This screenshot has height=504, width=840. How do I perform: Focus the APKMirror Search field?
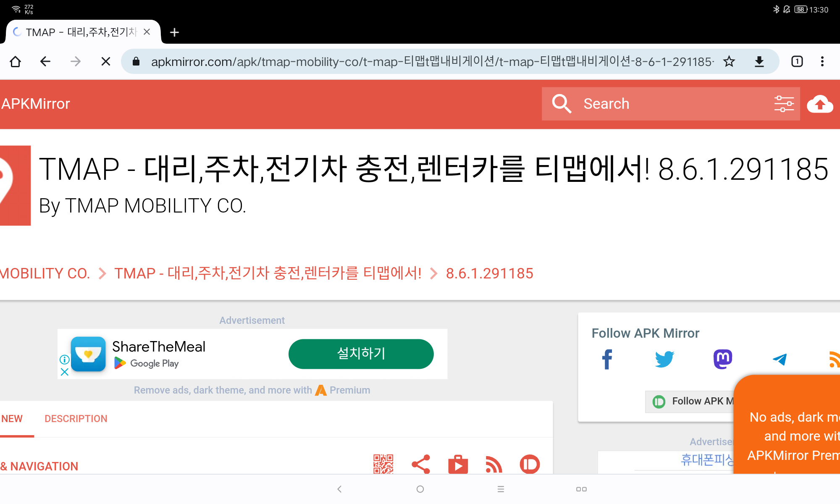[x=670, y=104]
